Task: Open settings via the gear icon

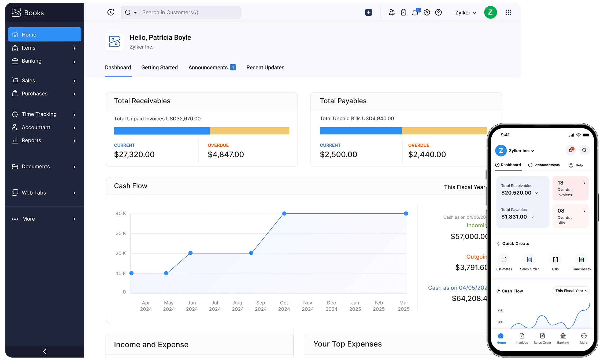Action: [427, 12]
